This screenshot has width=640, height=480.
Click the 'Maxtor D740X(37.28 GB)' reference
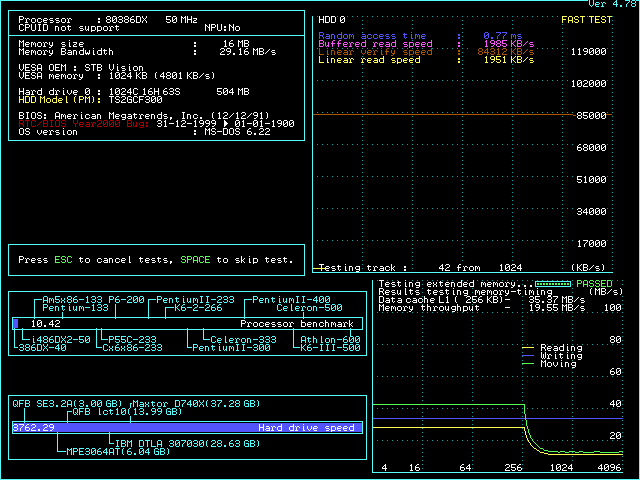tap(196, 404)
